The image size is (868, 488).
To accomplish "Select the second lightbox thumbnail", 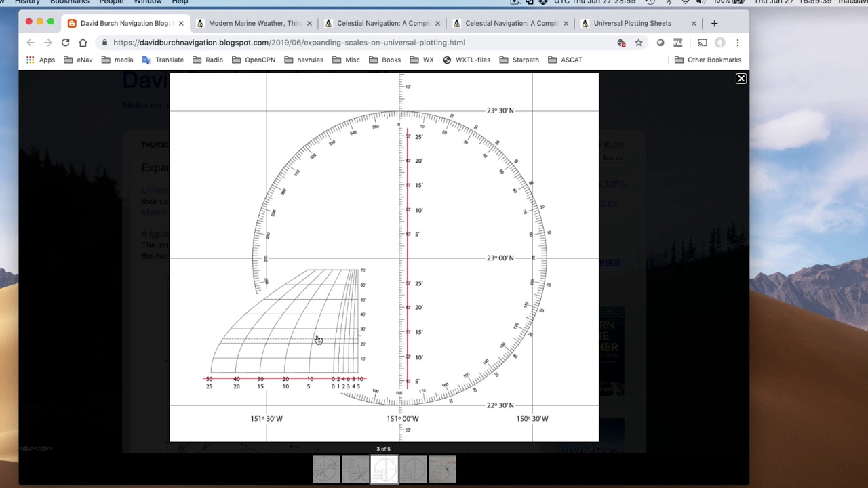I will click(x=355, y=469).
